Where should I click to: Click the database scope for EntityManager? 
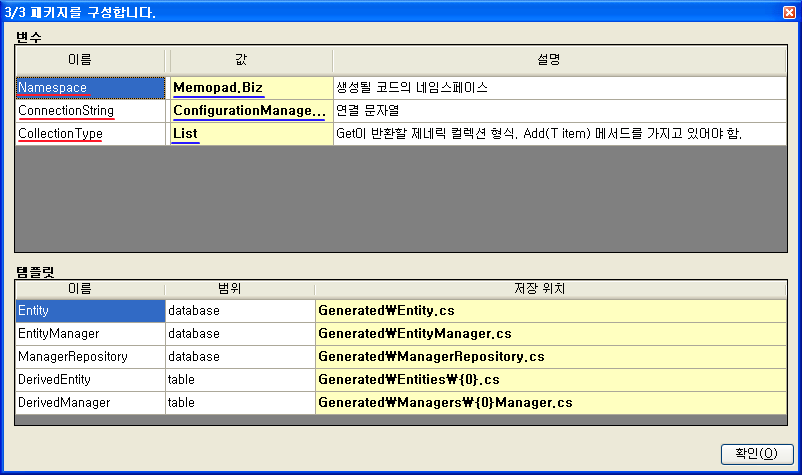tap(240, 334)
